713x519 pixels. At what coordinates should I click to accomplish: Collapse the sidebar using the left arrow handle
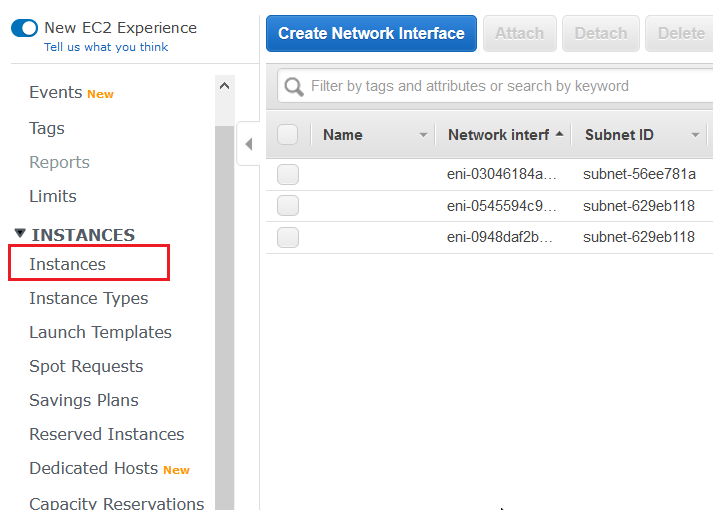(x=248, y=144)
